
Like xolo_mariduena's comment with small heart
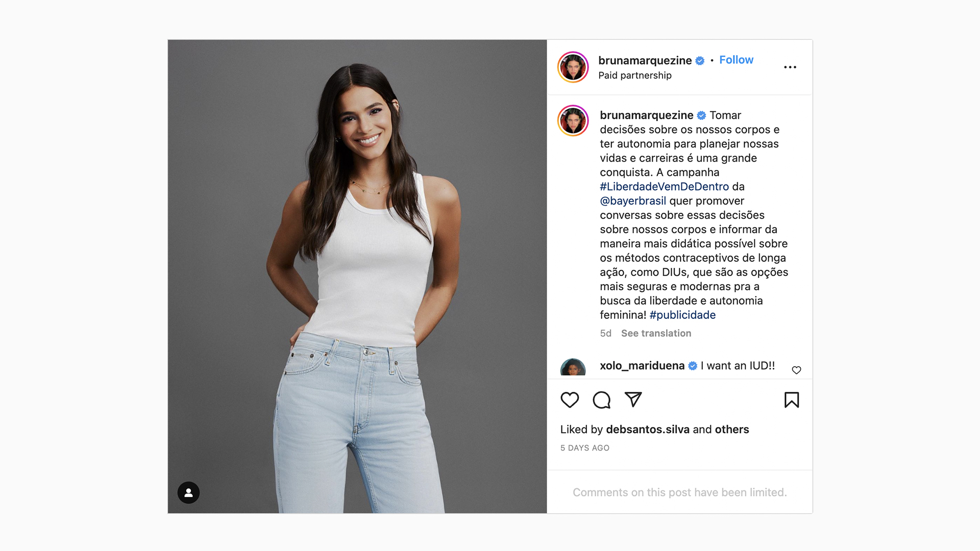796,370
